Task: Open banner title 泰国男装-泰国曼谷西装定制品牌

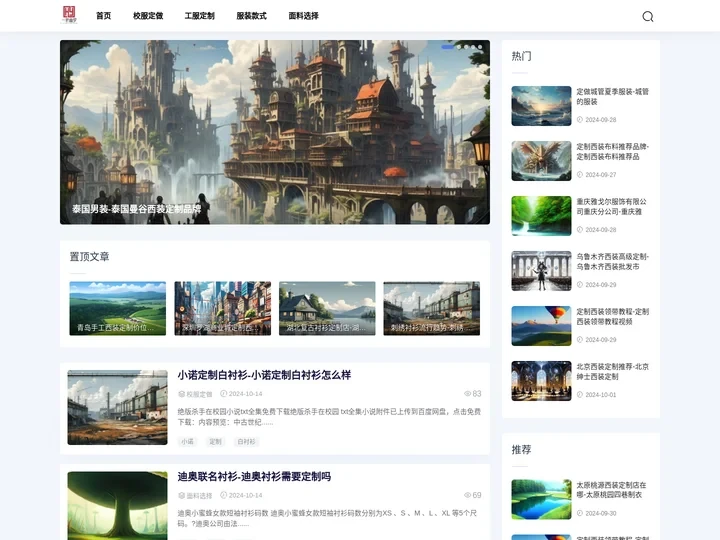Action: tap(136, 209)
